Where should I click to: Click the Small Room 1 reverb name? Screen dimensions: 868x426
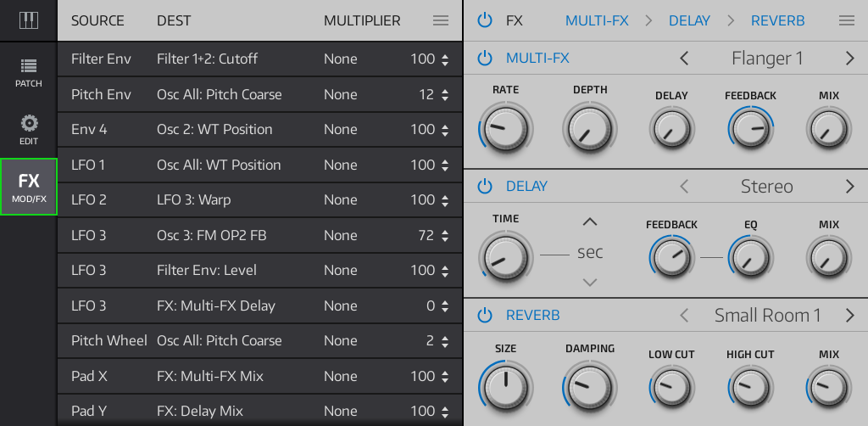[x=767, y=315]
